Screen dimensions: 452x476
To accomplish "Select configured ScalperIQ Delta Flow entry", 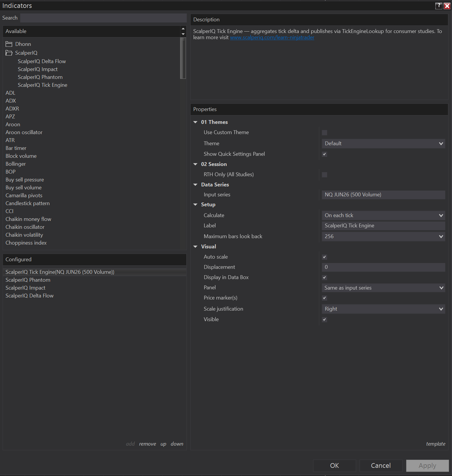I will click(x=30, y=296).
